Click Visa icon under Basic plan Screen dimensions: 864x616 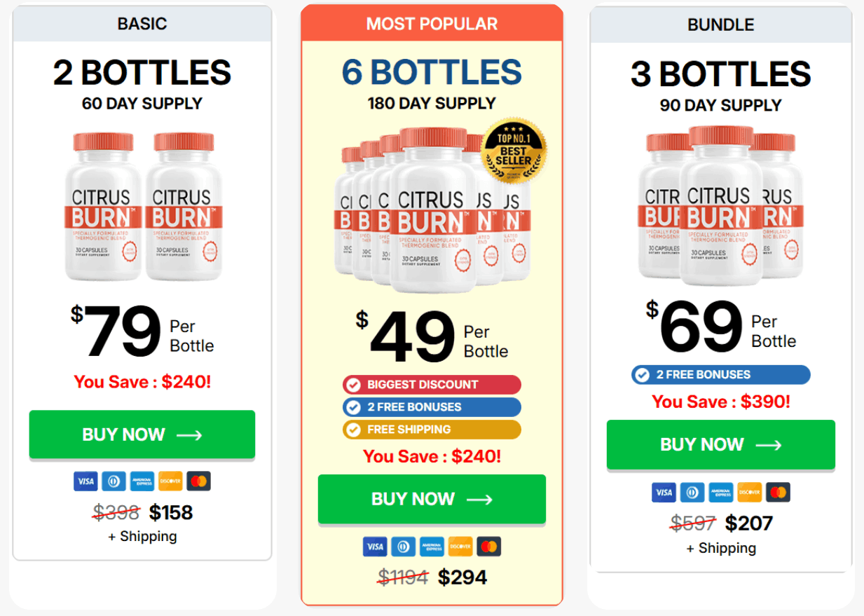click(x=85, y=481)
